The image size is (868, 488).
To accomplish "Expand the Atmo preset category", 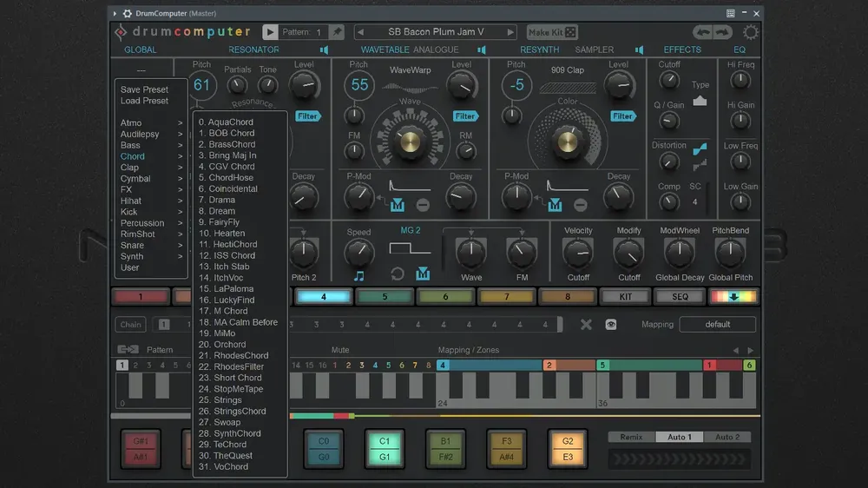I will [x=151, y=123].
